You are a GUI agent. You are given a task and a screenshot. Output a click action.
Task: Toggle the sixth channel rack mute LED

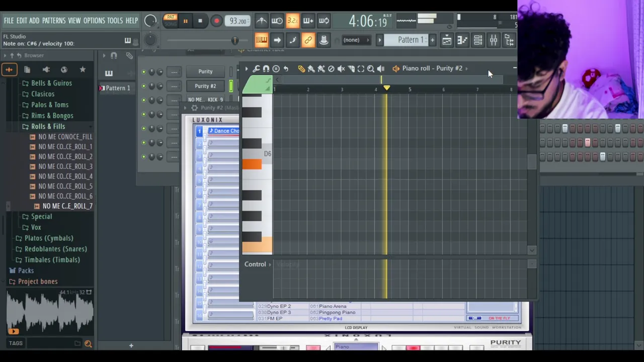click(143, 142)
